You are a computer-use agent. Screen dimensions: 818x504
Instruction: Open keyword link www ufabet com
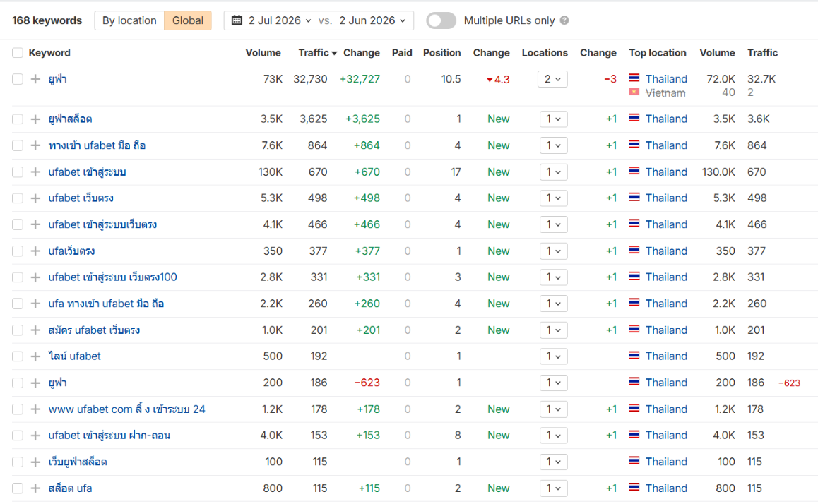click(x=126, y=409)
